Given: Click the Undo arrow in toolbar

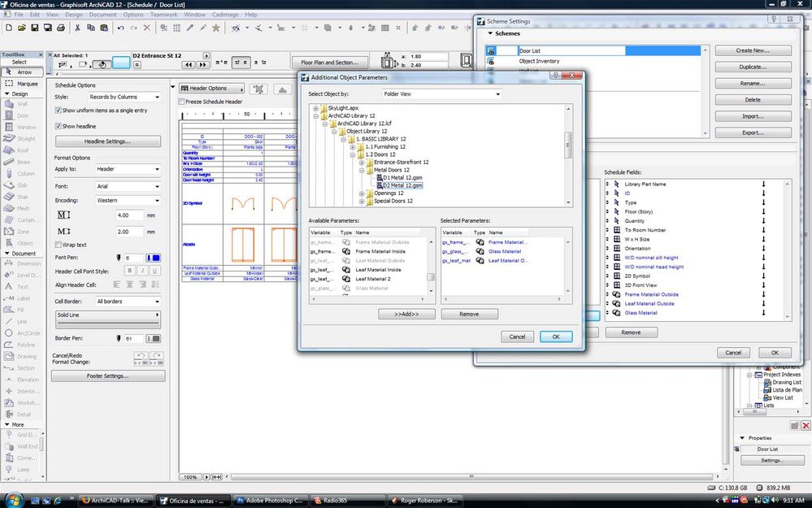Looking at the screenshot, I should point(121,28).
